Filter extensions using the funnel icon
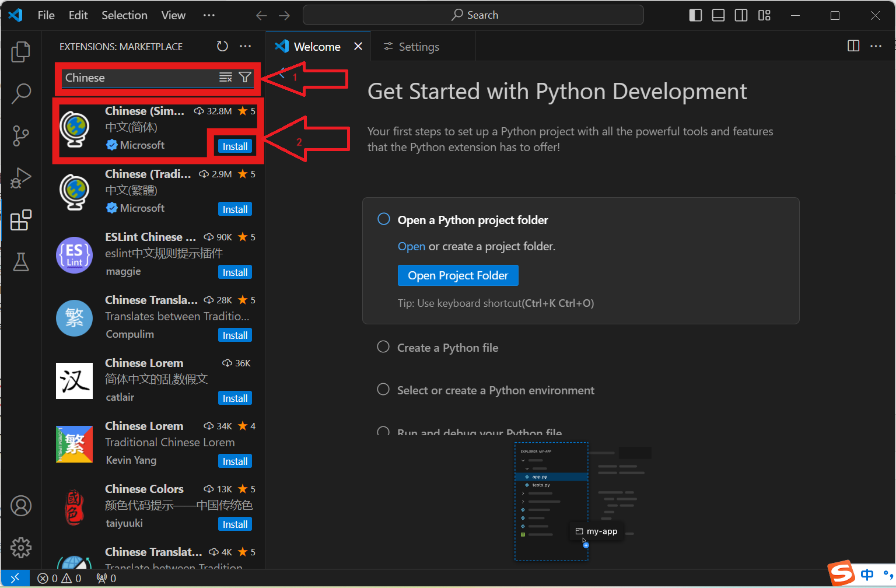Image resolution: width=896 pixels, height=588 pixels. pos(245,78)
